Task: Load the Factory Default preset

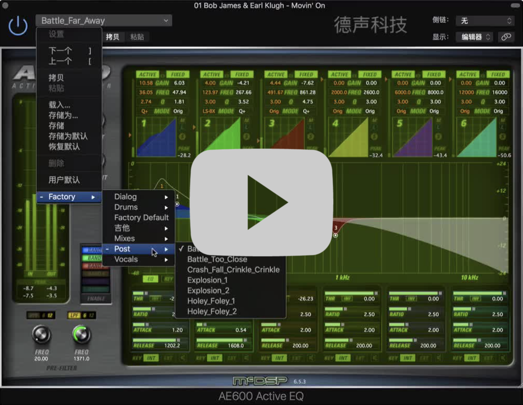Action: point(138,218)
